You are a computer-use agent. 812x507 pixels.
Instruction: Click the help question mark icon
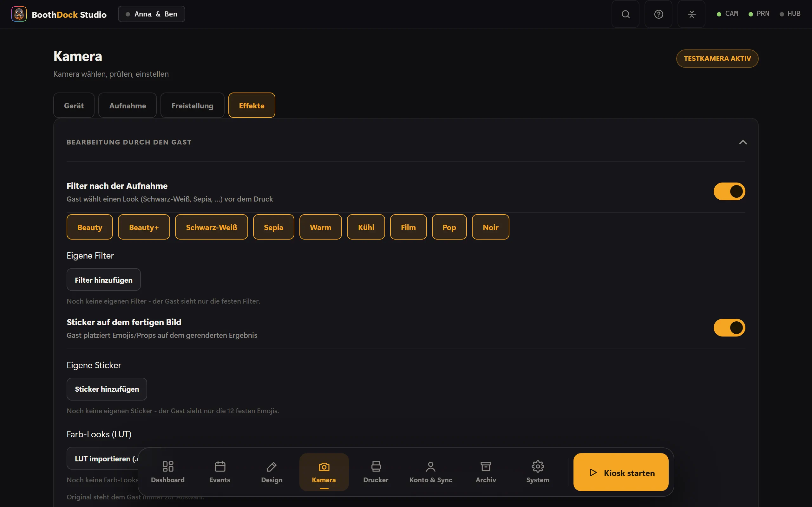click(658, 14)
